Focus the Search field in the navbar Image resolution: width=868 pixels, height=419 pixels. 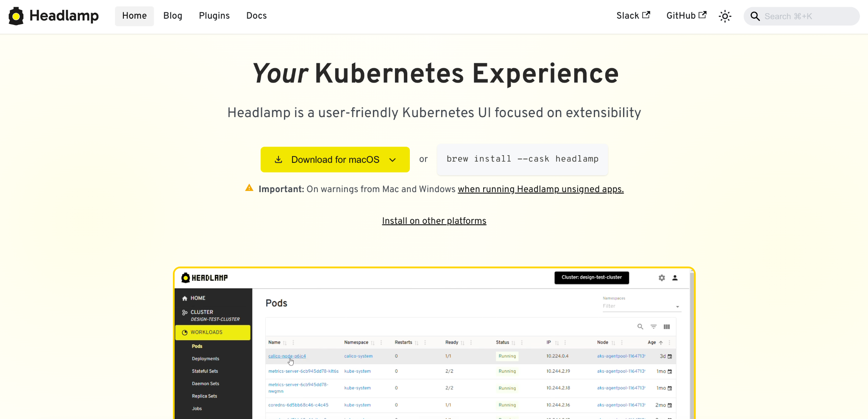801,16
